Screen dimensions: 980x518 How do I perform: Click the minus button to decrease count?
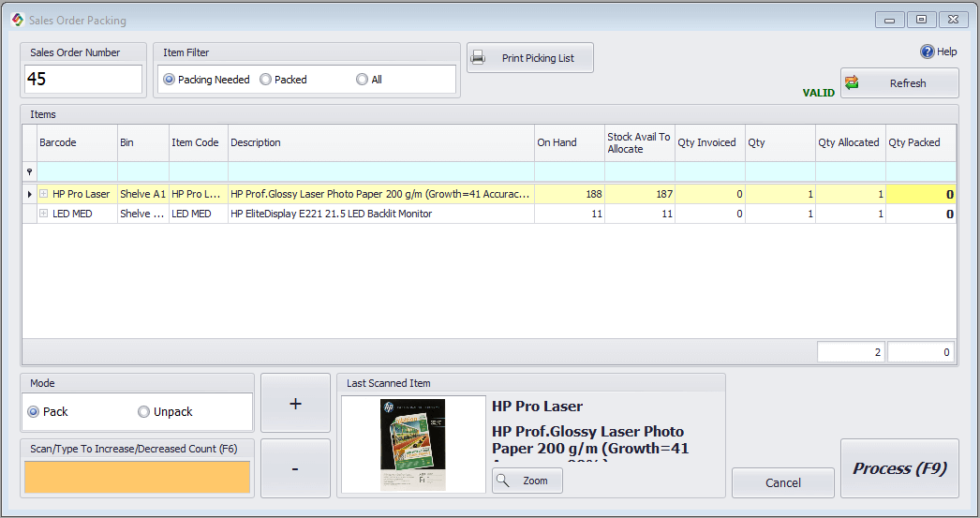tap(296, 468)
